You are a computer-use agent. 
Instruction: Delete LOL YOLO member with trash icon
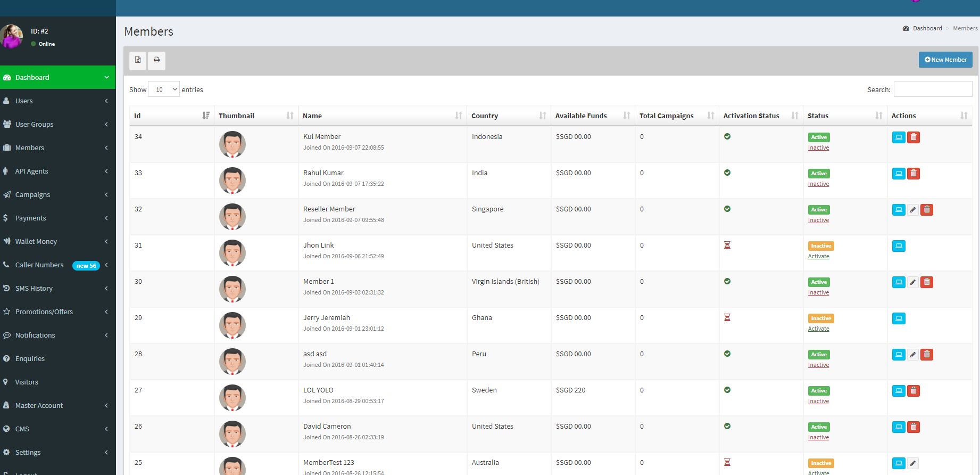[x=913, y=391]
